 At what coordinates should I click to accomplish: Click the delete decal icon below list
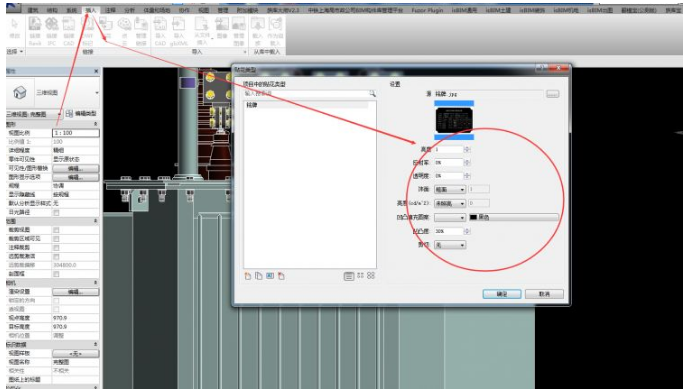[x=281, y=276]
